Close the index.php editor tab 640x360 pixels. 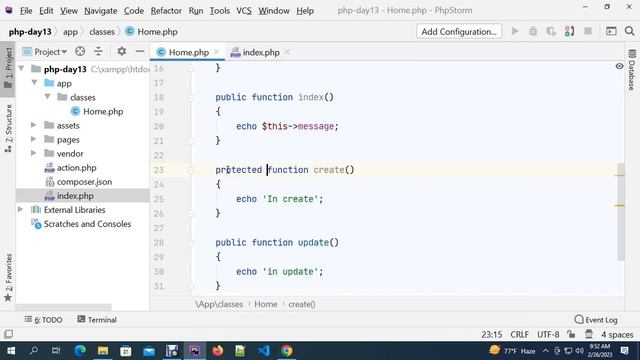287,52
